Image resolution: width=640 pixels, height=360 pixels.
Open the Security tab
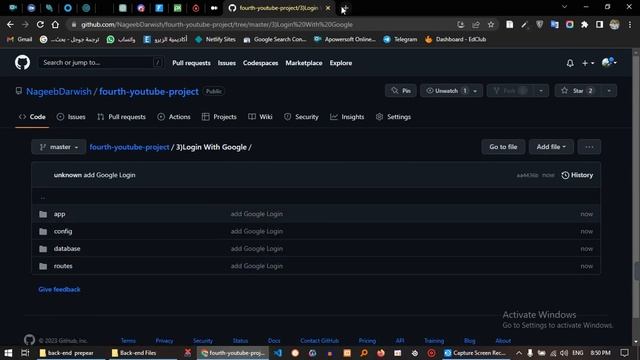301,117
